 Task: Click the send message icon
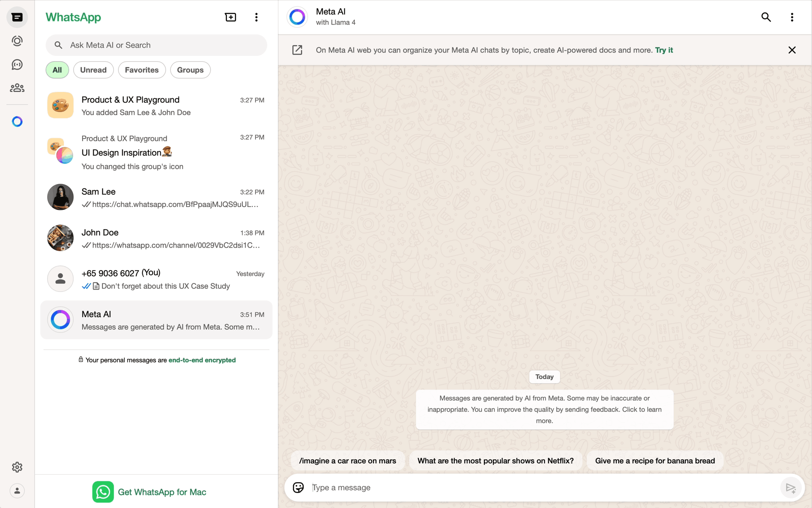point(790,488)
